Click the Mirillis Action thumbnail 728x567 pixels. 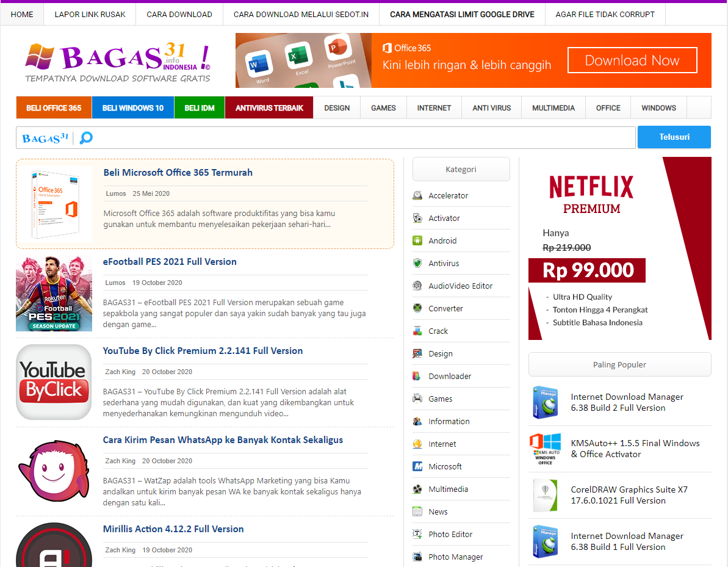pos(54,544)
